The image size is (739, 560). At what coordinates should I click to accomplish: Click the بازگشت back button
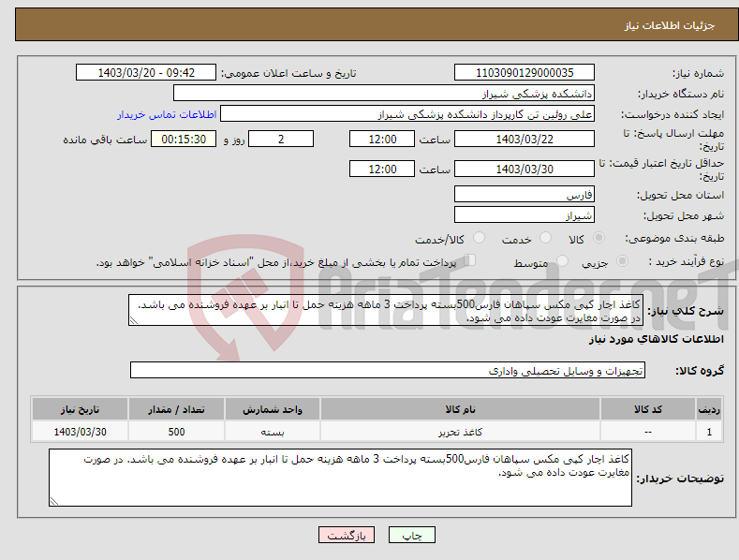point(347,535)
